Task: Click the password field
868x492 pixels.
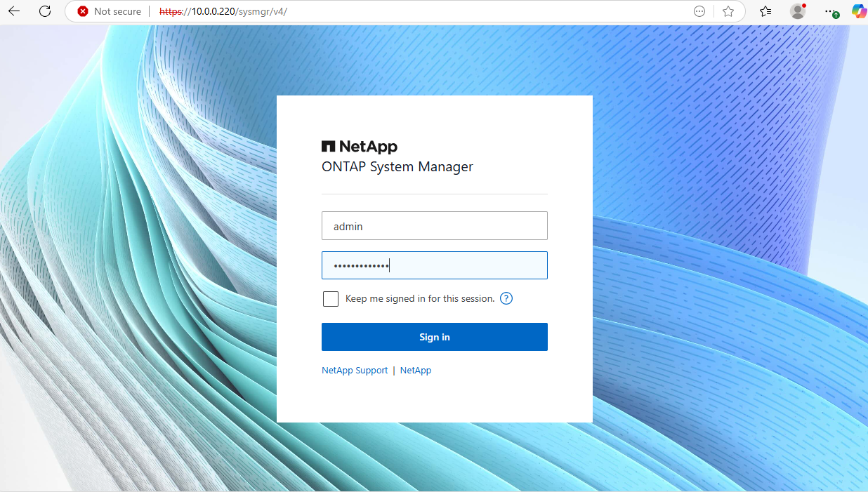Action: click(435, 265)
